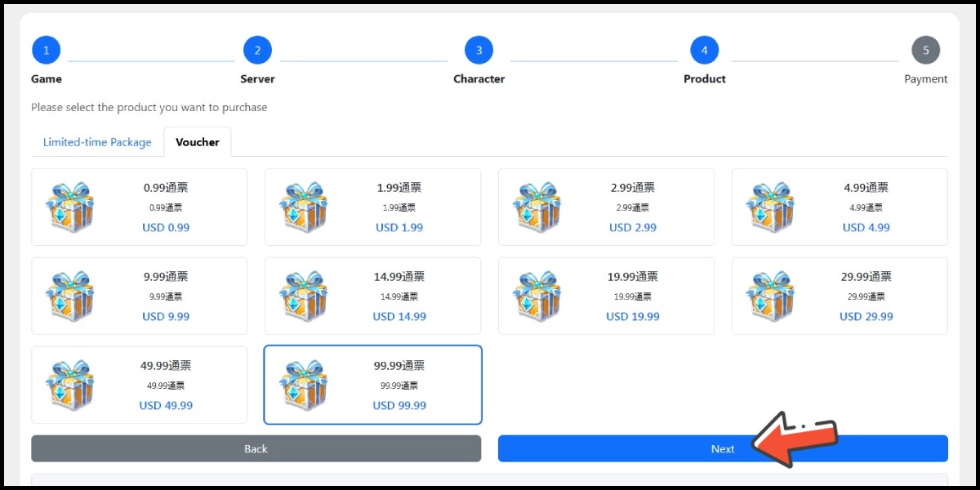Click step 5 Payment circle
The width and height of the screenshot is (980, 490).
click(925, 50)
